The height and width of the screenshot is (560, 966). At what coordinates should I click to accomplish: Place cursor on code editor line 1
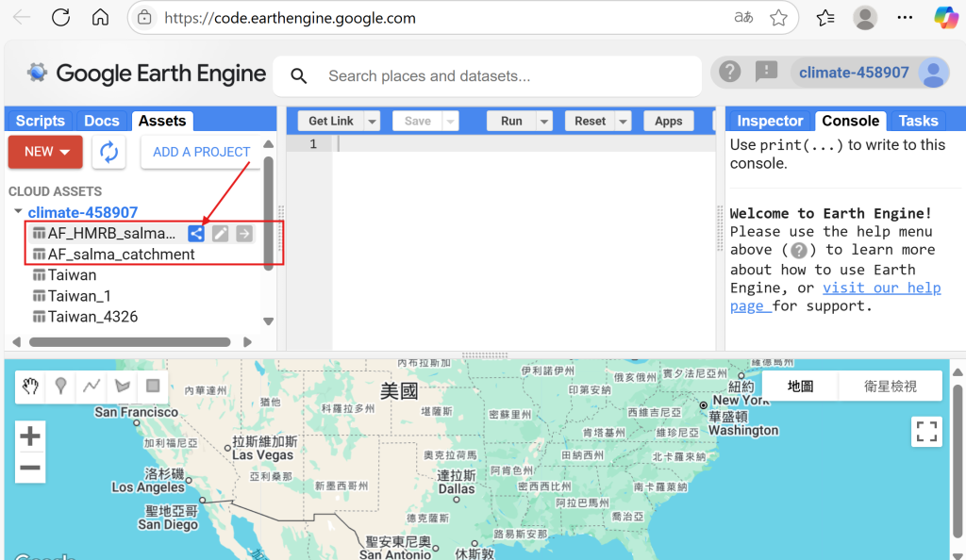[524, 144]
